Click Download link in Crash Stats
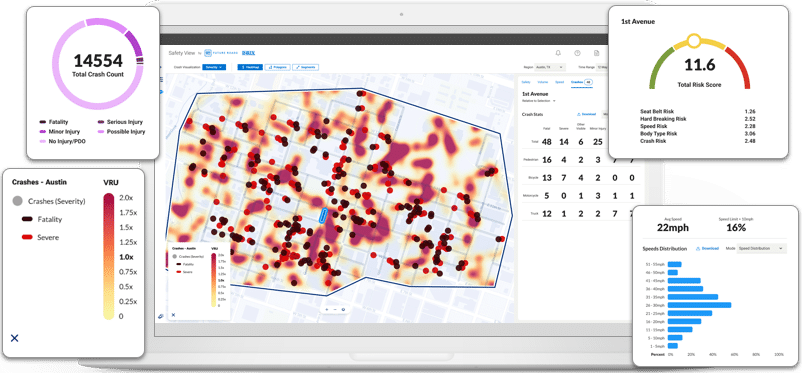The width and height of the screenshot is (802, 373). click(x=586, y=114)
